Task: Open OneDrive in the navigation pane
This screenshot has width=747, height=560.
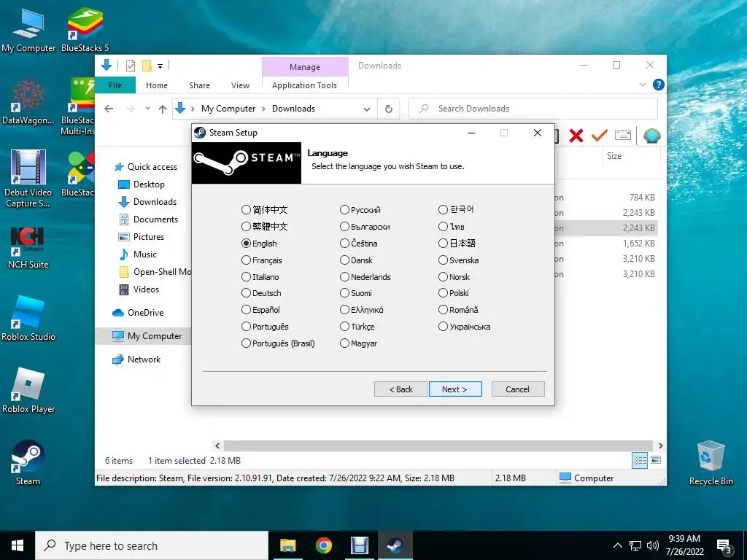Action: [138, 312]
